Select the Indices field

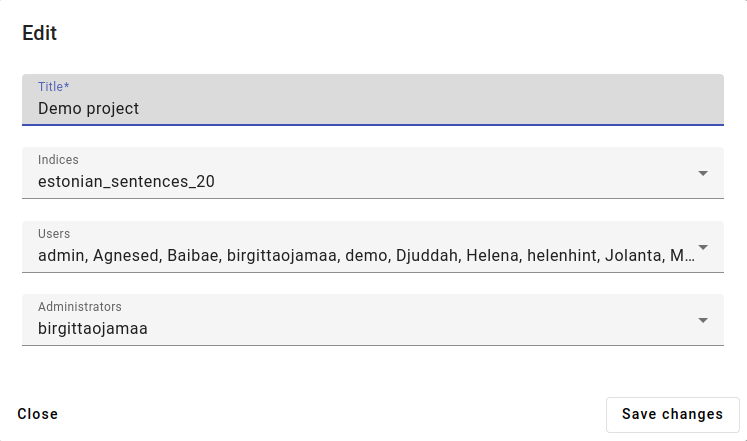coord(373,173)
